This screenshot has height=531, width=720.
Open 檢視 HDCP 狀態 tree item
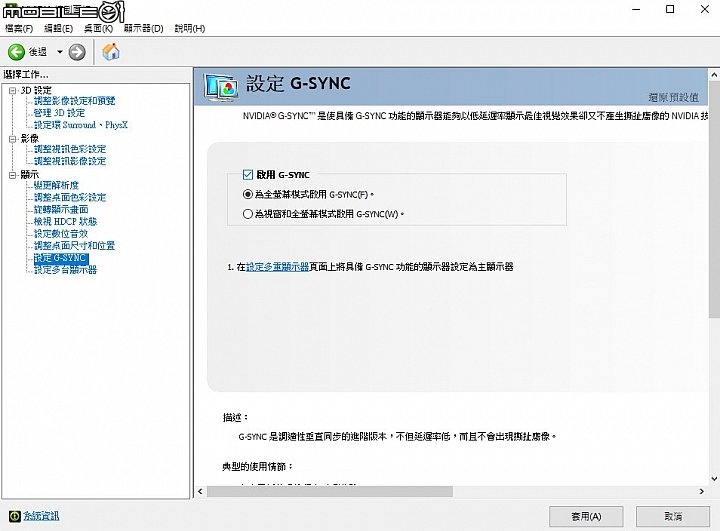pos(65,221)
